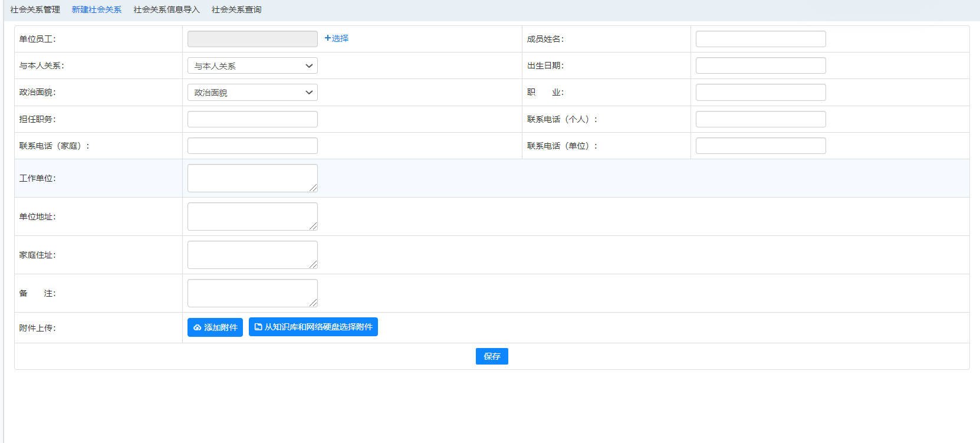Click the 选择 plus link for 单位员工
The width and height of the screenshot is (980, 443).
coord(337,38)
